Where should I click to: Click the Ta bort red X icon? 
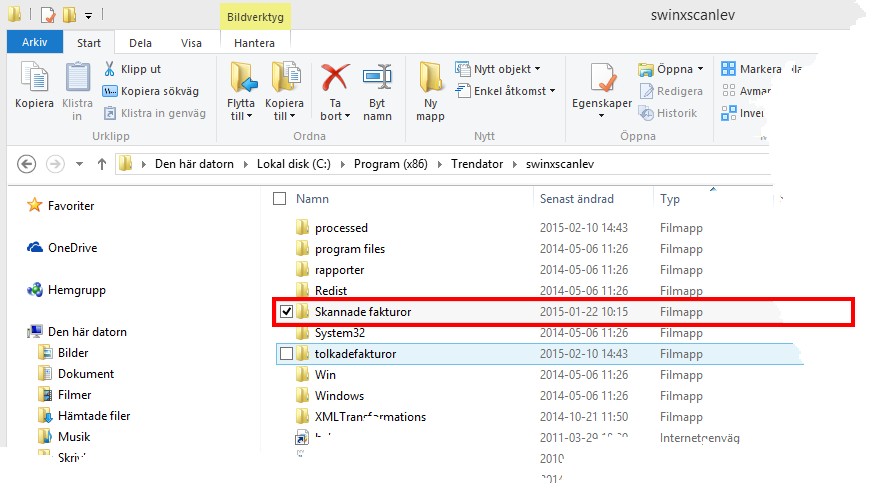coord(334,77)
